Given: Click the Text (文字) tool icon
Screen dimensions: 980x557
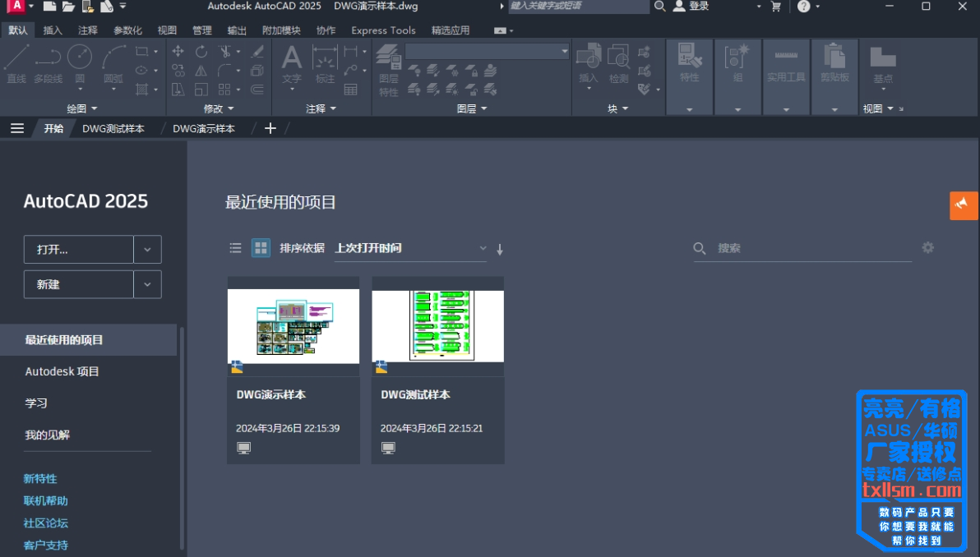Looking at the screenshot, I should pos(291,58).
